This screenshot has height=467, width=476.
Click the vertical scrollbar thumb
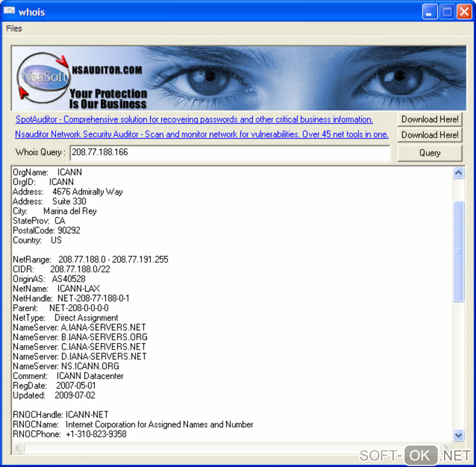tap(458, 251)
